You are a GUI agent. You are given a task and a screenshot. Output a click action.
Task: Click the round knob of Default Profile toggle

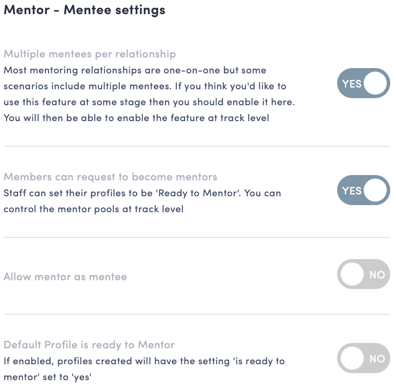pyautogui.click(x=351, y=358)
